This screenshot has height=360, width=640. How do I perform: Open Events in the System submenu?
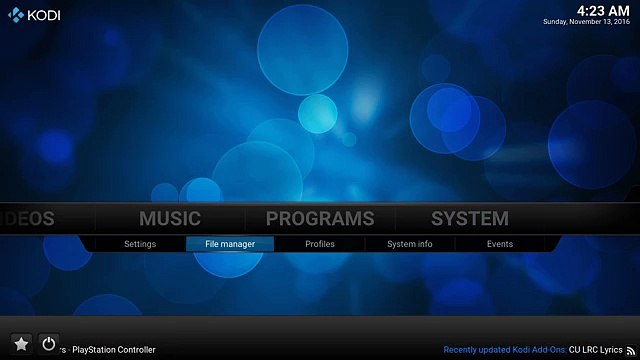[500, 244]
